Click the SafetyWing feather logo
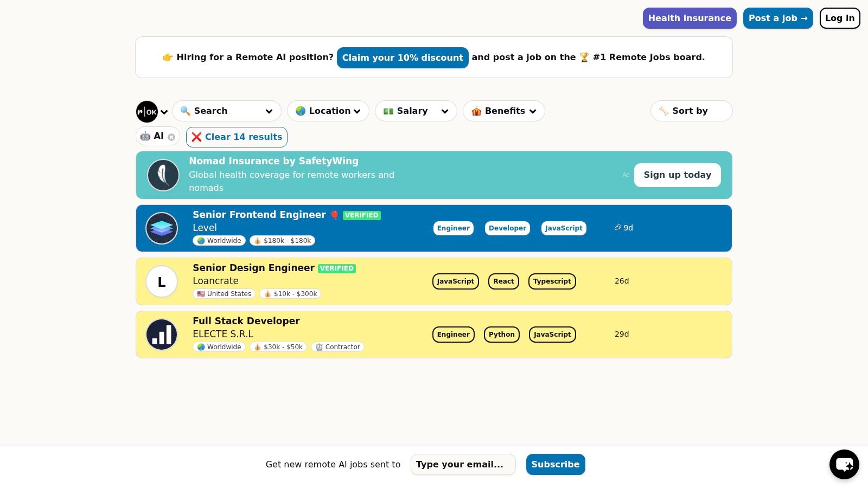This screenshot has width=868, height=488. coord(163,175)
